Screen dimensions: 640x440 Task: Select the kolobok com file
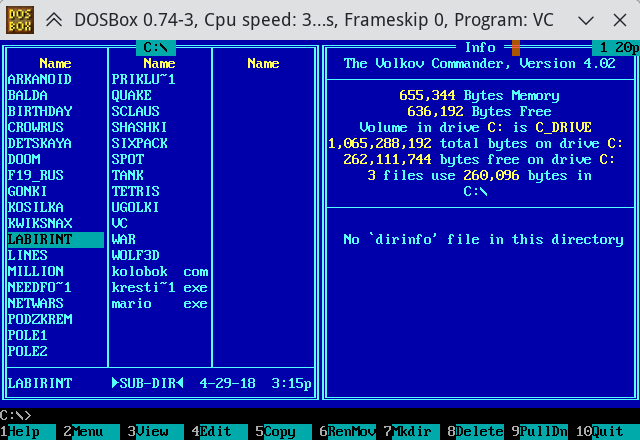160,271
